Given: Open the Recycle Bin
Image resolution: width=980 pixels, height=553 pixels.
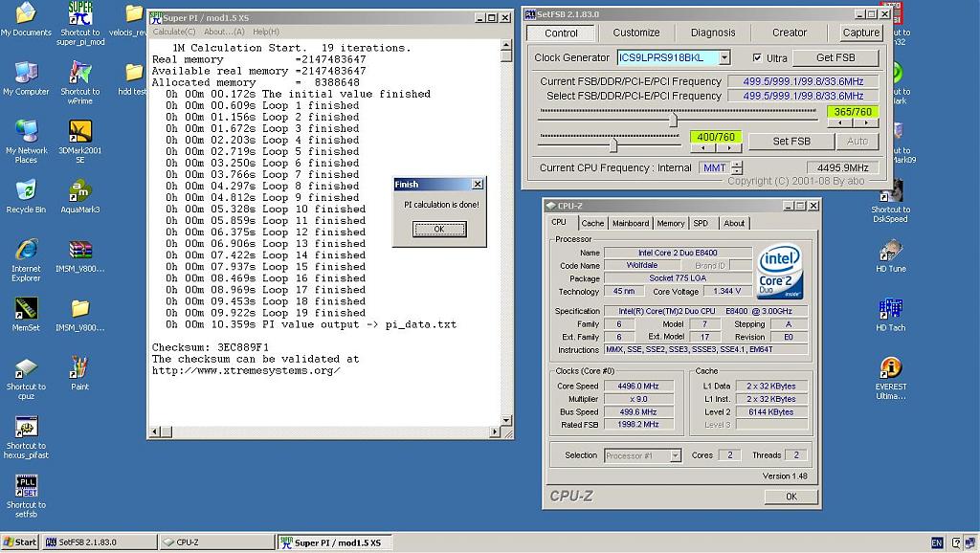Looking at the screenshot, I should click(26, 196).
